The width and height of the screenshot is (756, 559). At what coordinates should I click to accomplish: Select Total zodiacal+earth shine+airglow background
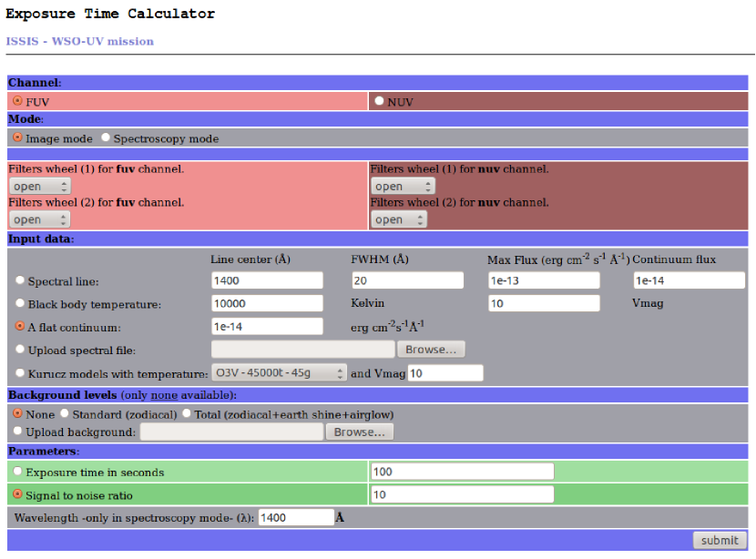click(187, 413)
